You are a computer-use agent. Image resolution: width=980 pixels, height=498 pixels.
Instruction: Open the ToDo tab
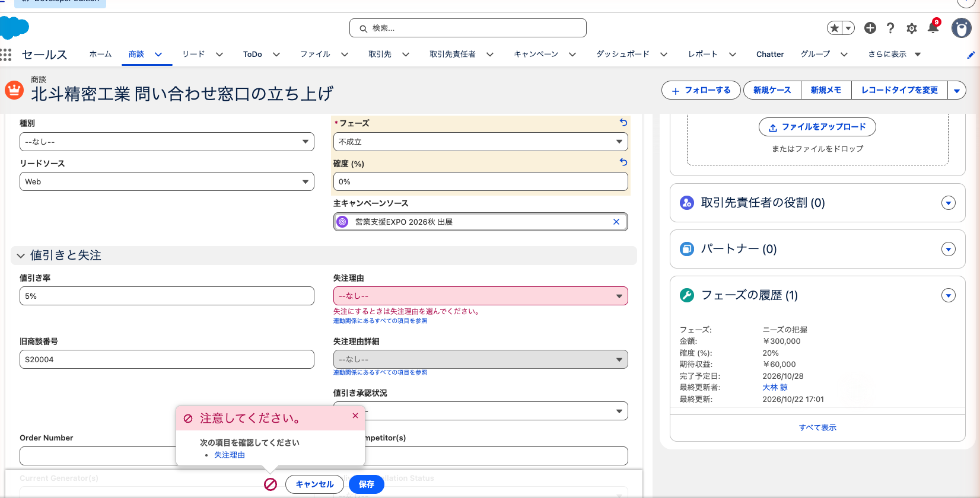[252, 54]
